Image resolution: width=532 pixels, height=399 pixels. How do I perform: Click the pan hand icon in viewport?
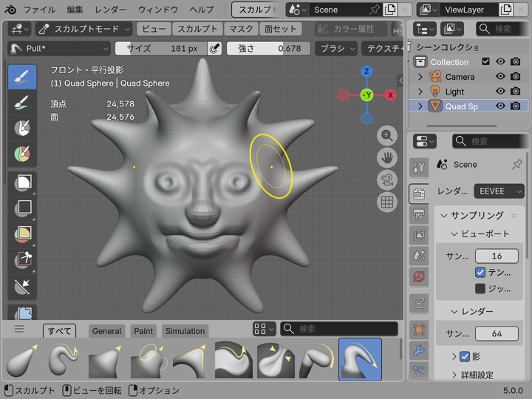pos(386,158)
